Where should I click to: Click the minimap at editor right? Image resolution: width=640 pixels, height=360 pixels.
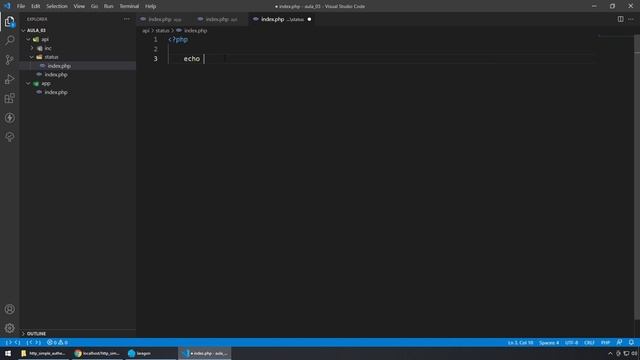click(x=616, y=37)
